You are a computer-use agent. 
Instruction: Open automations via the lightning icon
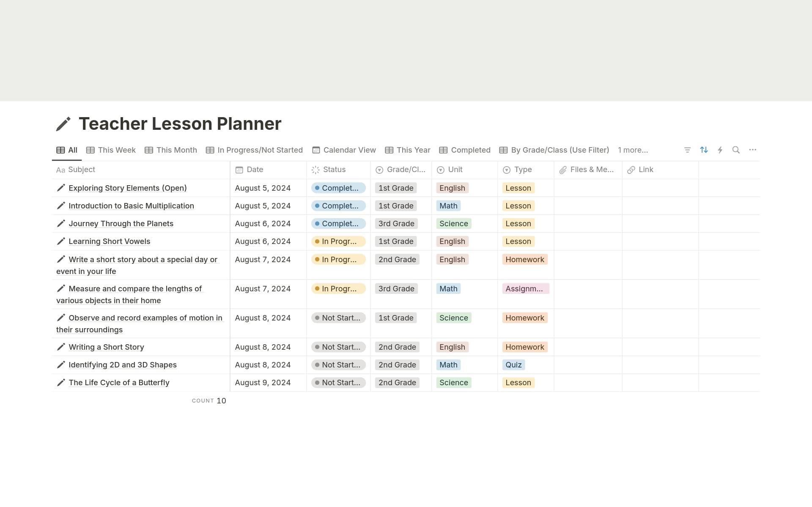click(x=720, y=150)
